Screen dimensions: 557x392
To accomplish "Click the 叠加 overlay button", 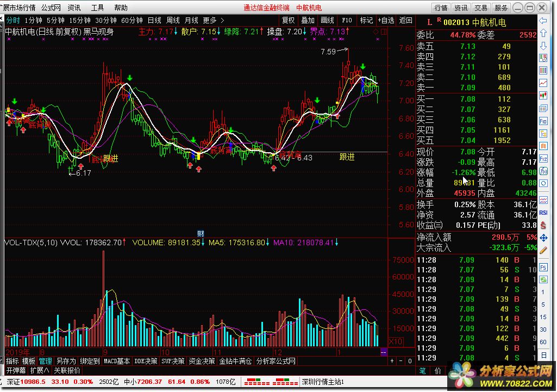I will (x=308, y=20).
